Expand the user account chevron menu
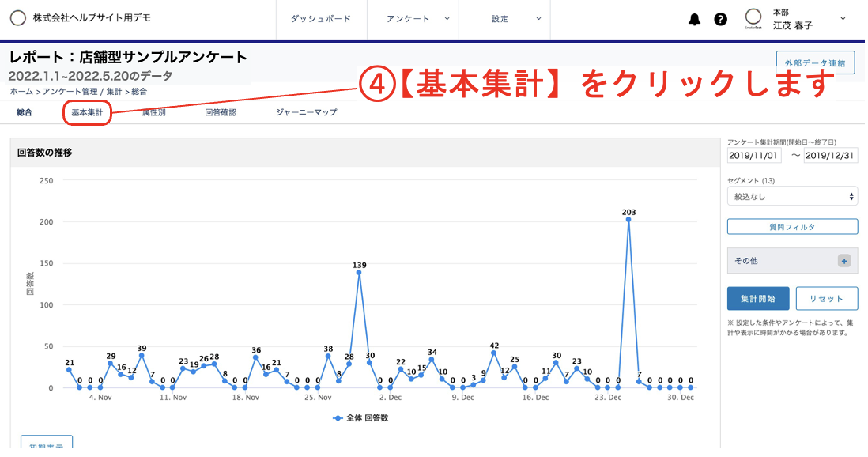 [x=843, y=19]
